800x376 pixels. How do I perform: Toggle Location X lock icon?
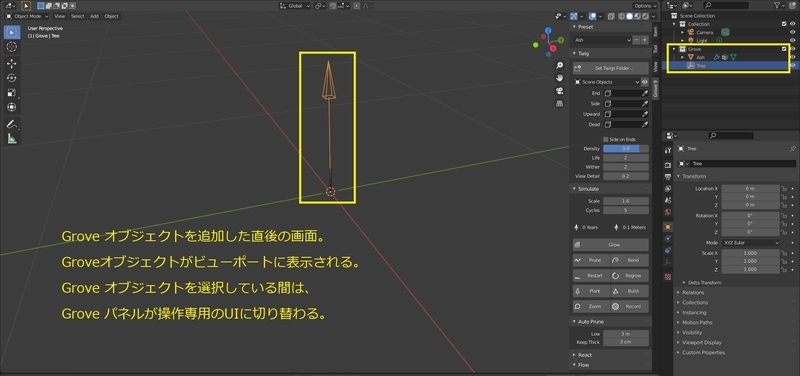[784, 188]
